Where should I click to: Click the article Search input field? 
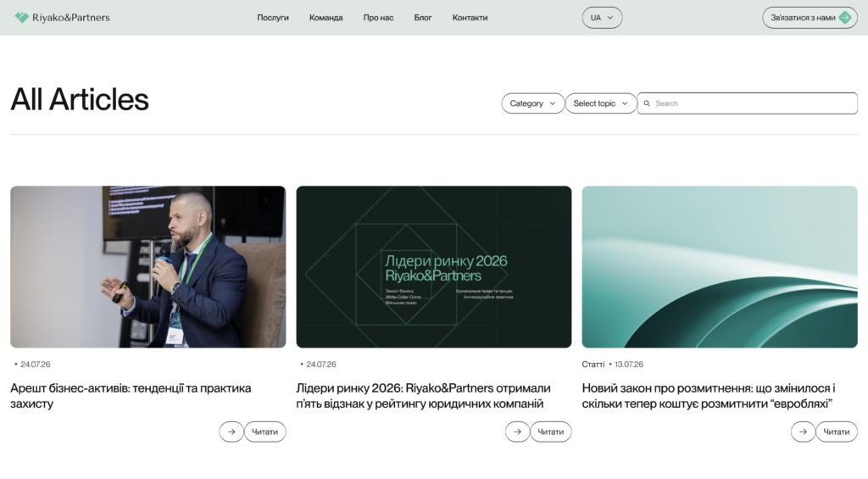[x=748, y=103]
